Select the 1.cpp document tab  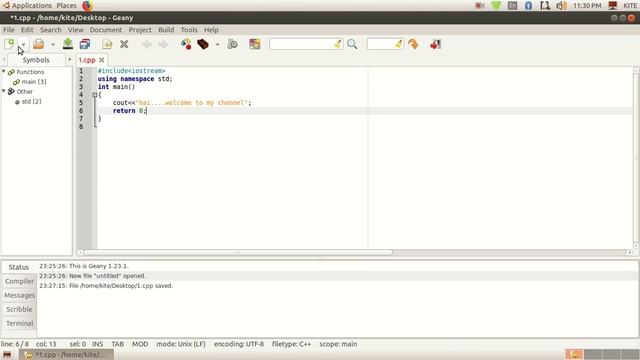(87, 60)
